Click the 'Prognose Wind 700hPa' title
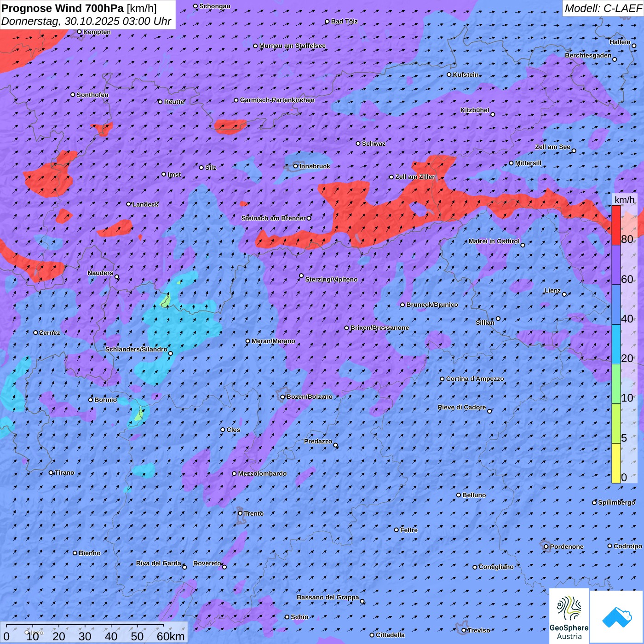 [x=63, y=8]
